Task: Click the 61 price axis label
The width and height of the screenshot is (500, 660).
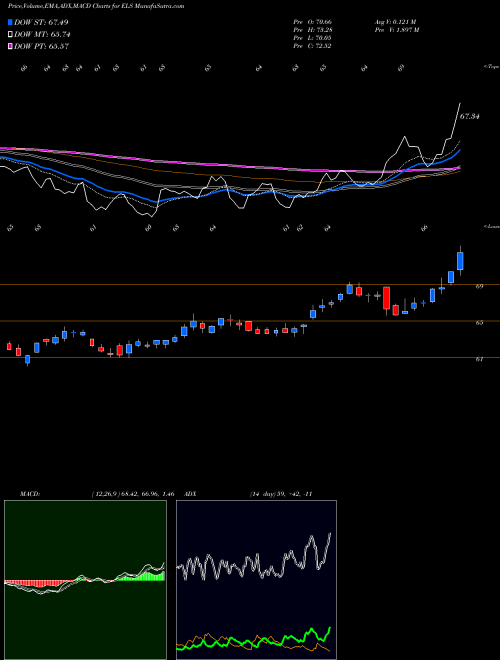Action: coord(479,359)
